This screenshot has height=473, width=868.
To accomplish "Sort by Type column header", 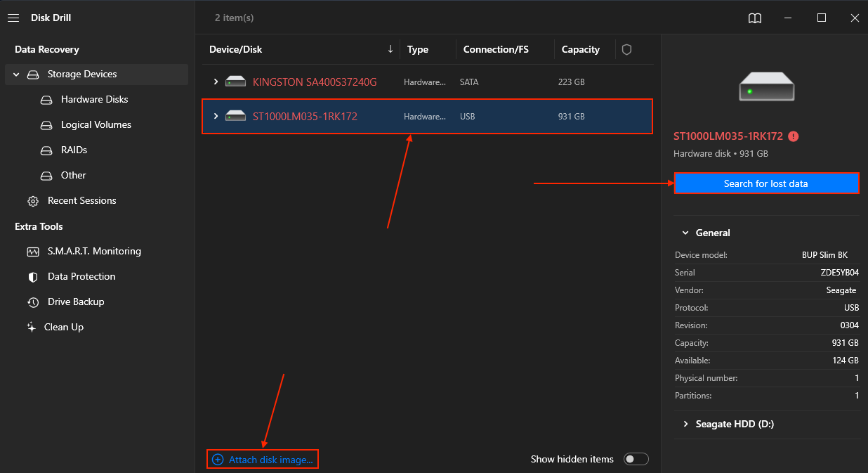I will pyautogui.click(x=418, y=50).
